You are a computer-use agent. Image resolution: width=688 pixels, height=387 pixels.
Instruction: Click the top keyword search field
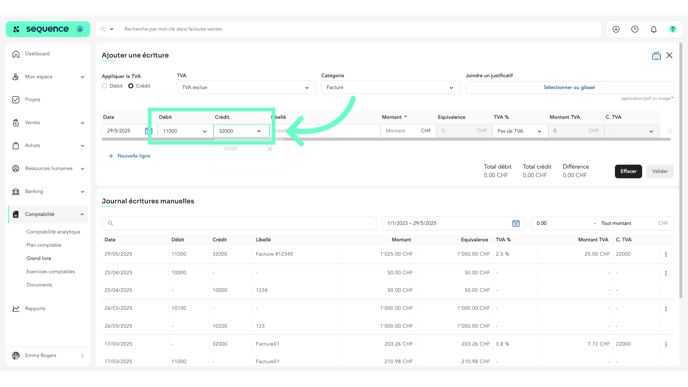coord(360,29)
